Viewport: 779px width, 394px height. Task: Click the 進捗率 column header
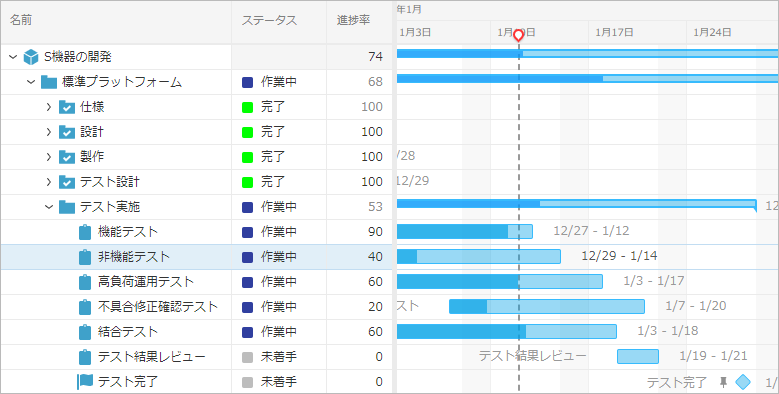pos(353,21)
